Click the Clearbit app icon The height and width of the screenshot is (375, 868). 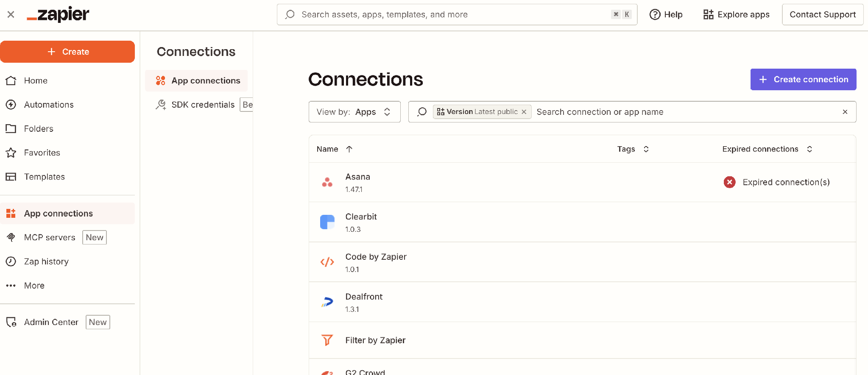point(327,222)
